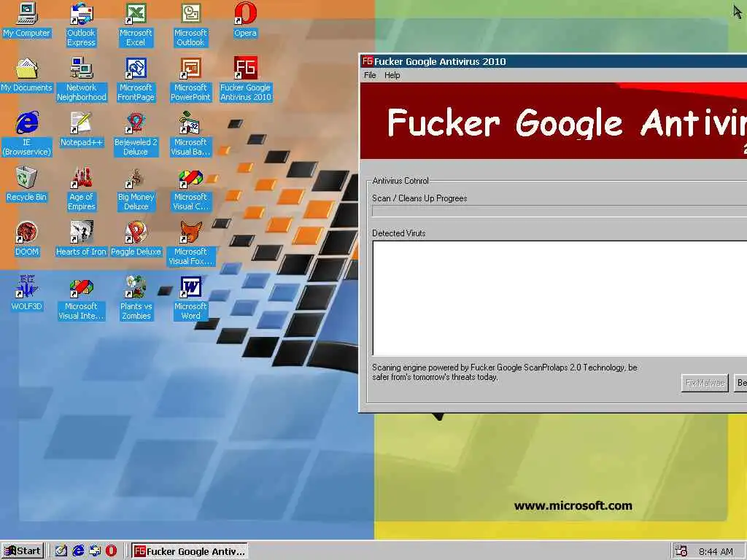The width and height of the screenshot is (747, 560).
Task: Click the system tray scheduler icon
Action: pos(681,551)
